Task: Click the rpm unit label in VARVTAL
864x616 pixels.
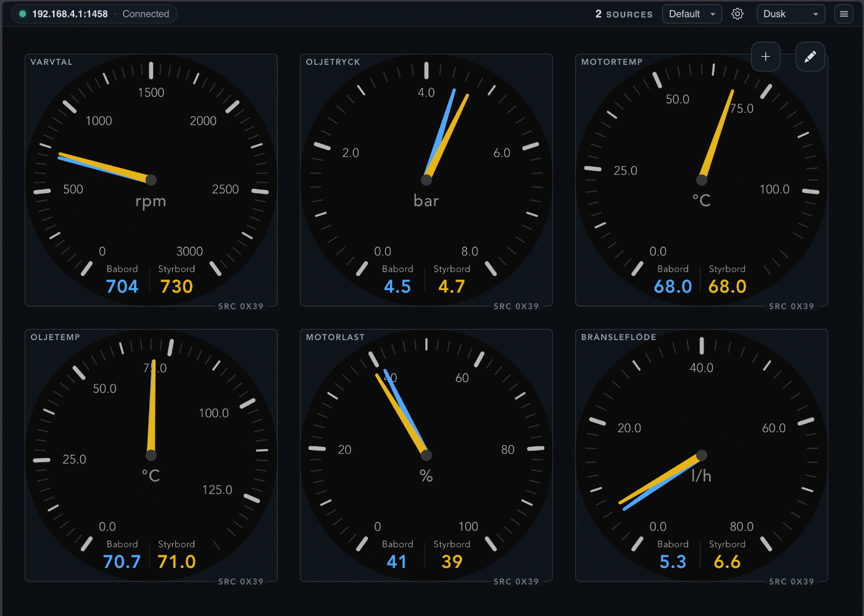Action: pyautogui.click(x=151, y=202)
